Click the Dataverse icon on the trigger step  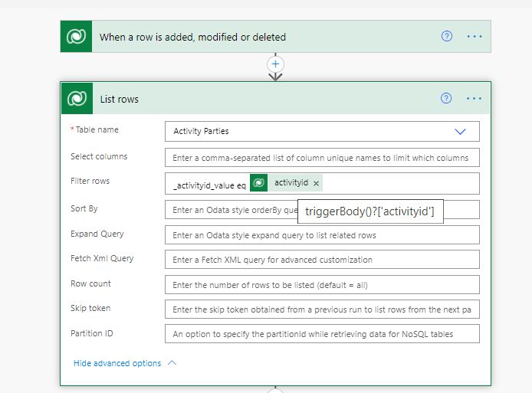click(x=77, y=37)
